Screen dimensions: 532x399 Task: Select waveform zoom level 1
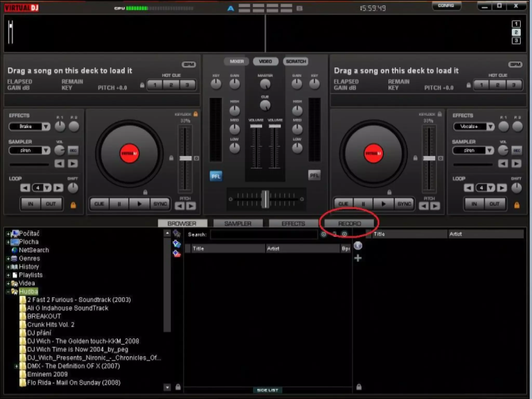coord(516,24)
